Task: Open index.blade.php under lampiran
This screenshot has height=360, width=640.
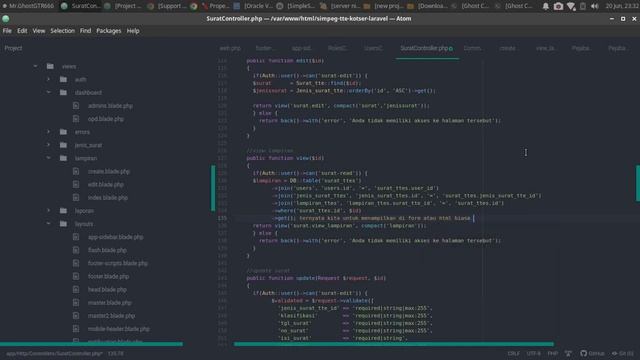Action: [108, 198]
